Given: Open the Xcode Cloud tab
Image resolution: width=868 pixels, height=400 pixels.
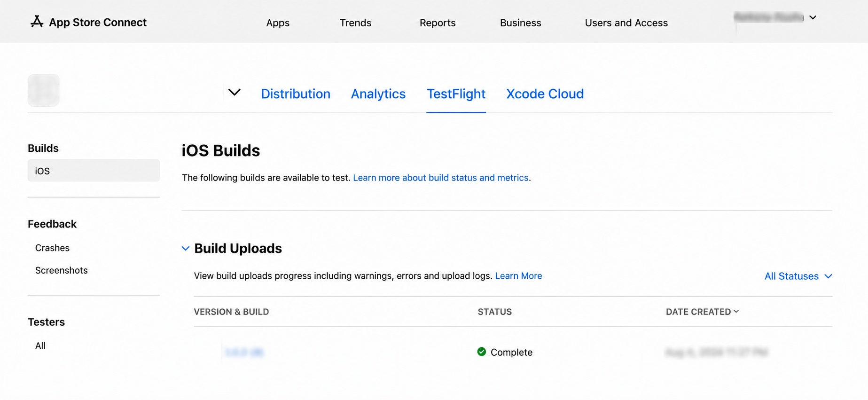Looking at the screenshot, I should pyautogui.click(x=545, y=94).
